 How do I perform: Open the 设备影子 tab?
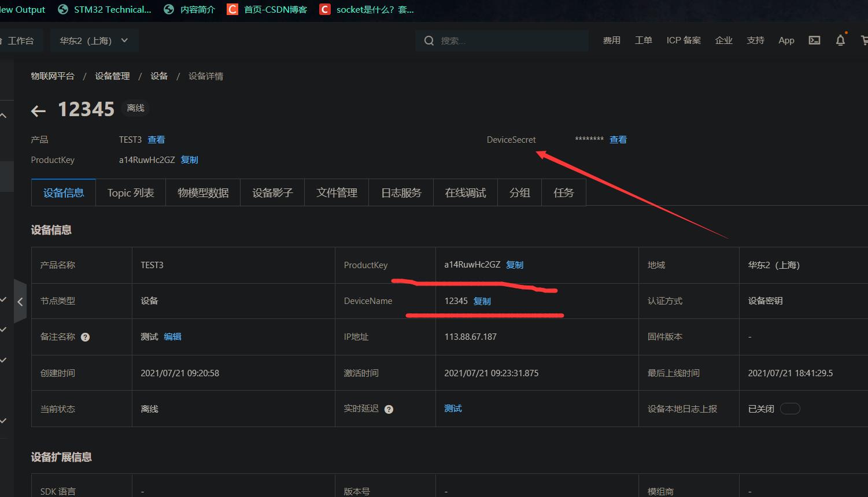click(x=272, y=192)
